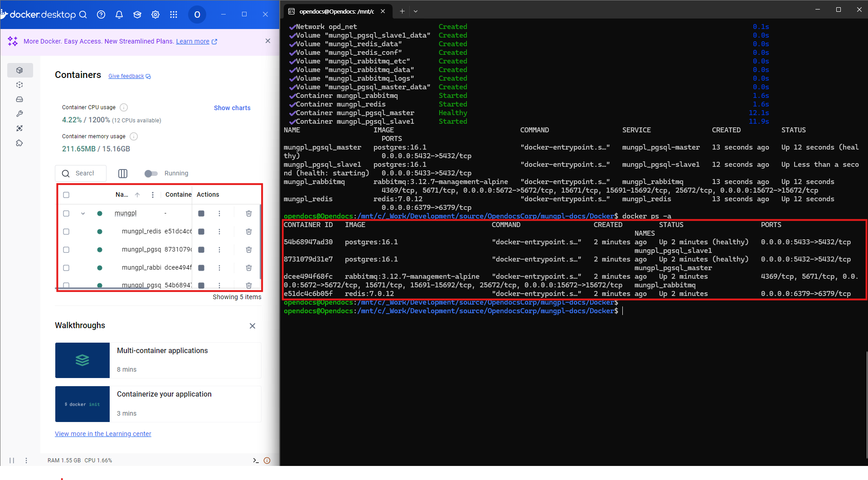Screen dimensions: 868x480
Task: Open more actions for mungpl stack
Action: (219, 213)
